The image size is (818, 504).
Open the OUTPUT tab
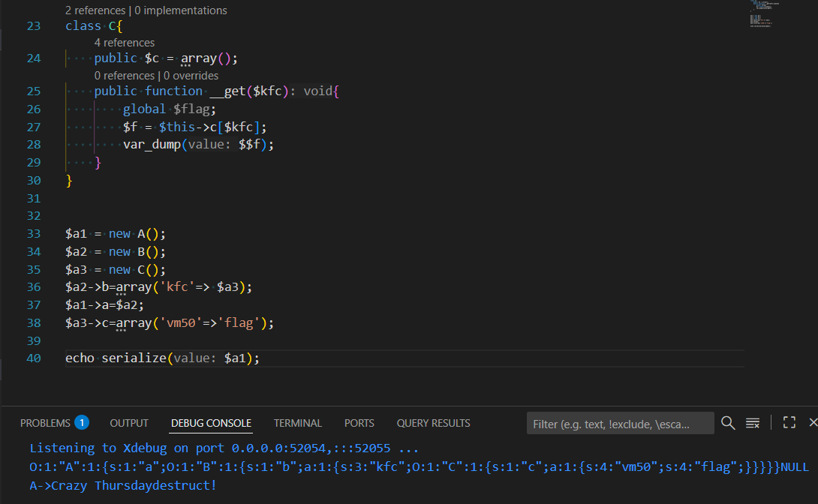pos(129,423)
